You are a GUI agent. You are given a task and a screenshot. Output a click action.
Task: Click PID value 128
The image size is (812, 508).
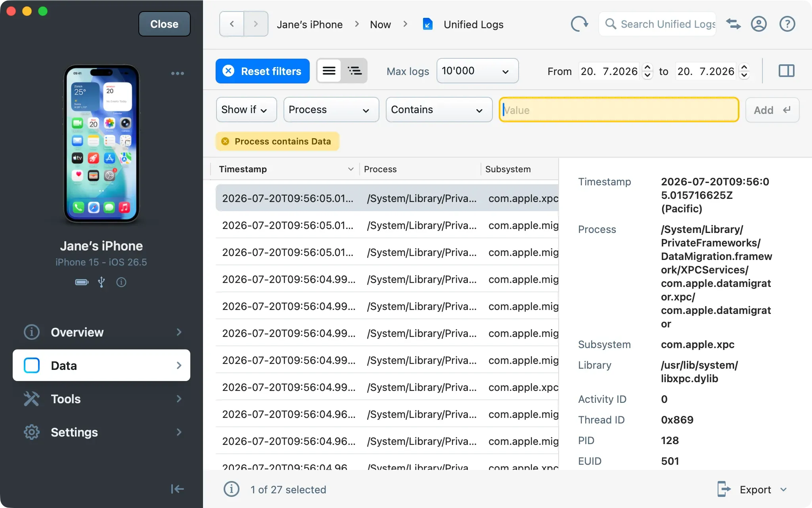(670, 441)
